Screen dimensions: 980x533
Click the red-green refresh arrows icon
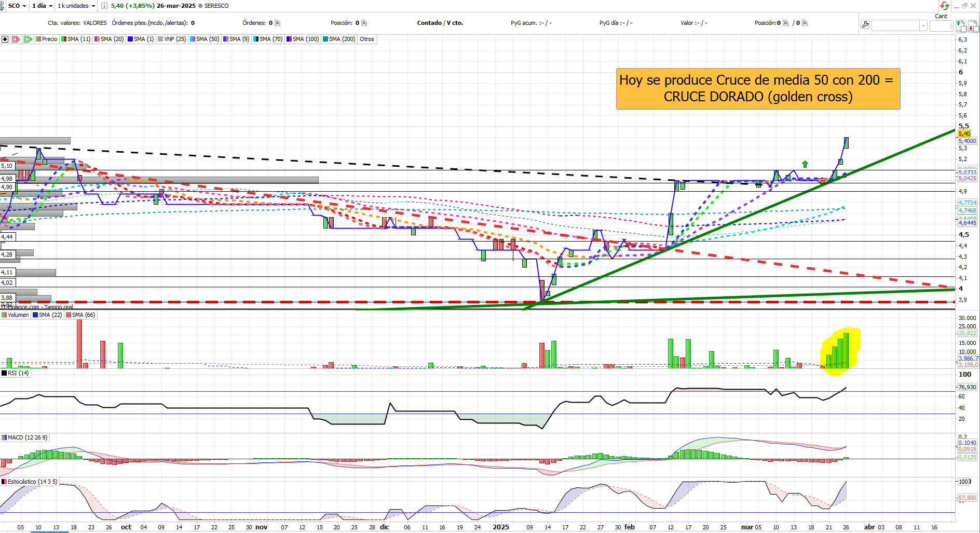click(x=944, y=6)
